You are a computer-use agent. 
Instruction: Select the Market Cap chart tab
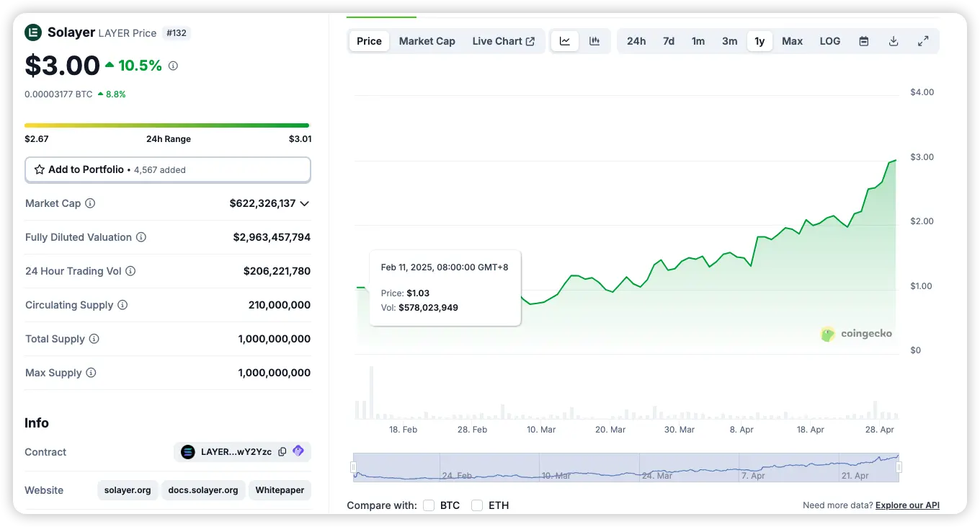427,41
